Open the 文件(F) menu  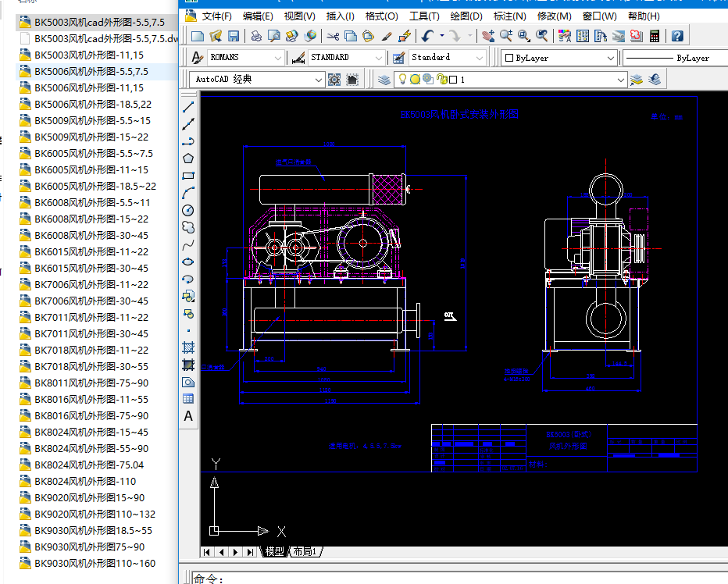(x=216, y=16)
